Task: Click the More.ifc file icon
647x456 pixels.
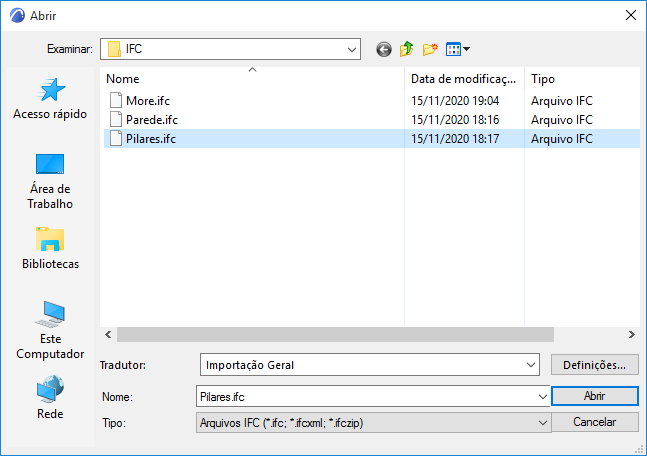Action: (x=116, y=100)
